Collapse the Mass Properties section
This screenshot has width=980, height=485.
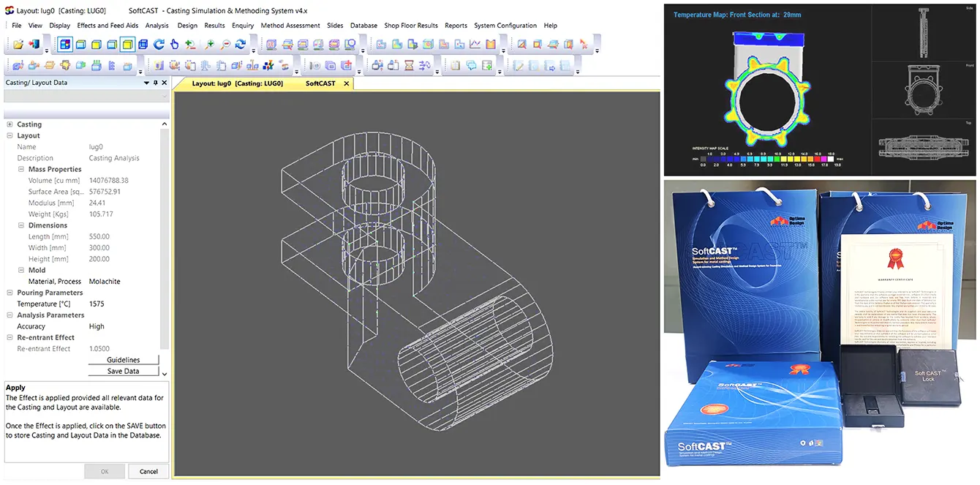pos(21,169)
